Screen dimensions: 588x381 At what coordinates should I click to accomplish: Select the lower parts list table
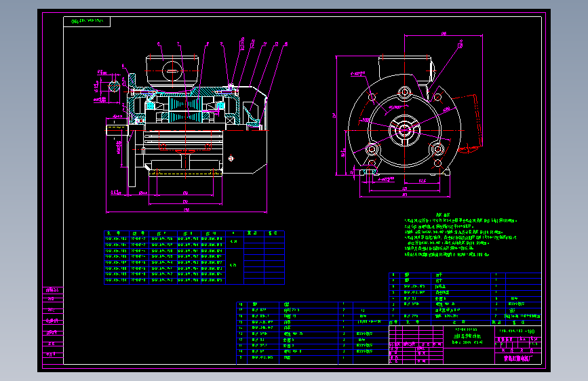[312, 334]
